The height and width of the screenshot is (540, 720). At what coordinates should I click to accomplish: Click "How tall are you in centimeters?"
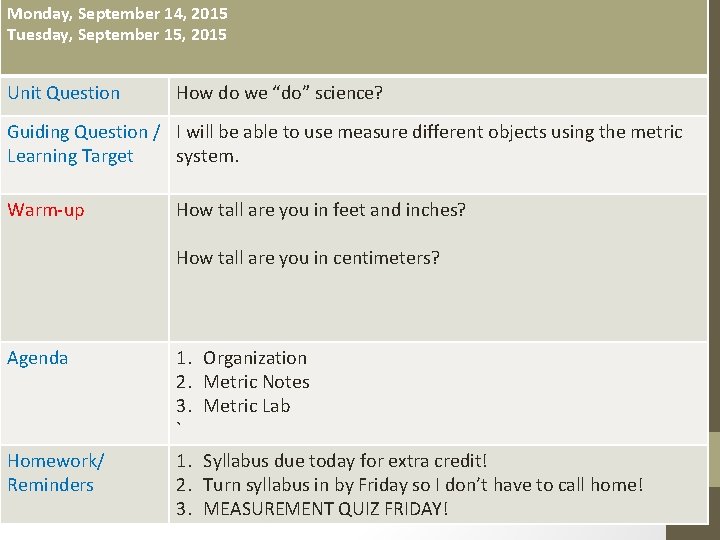pyautogui.click(x=308, y=258)
